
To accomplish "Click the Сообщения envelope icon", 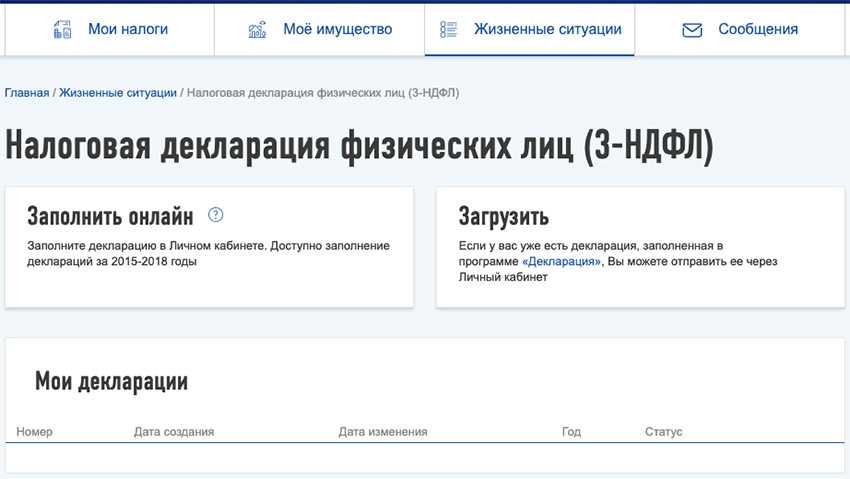I will (x=692, y=30).
